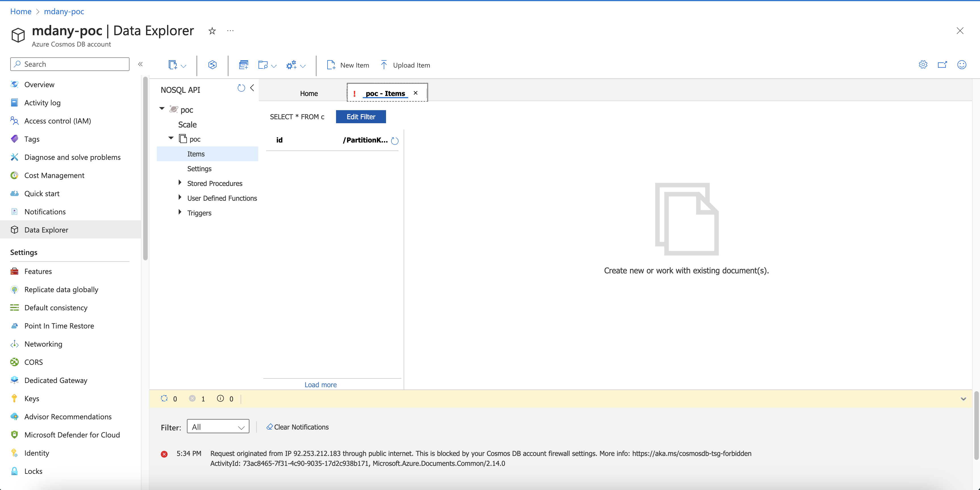
Task: Click the Edit Filter button
Action: pos(361,117)
